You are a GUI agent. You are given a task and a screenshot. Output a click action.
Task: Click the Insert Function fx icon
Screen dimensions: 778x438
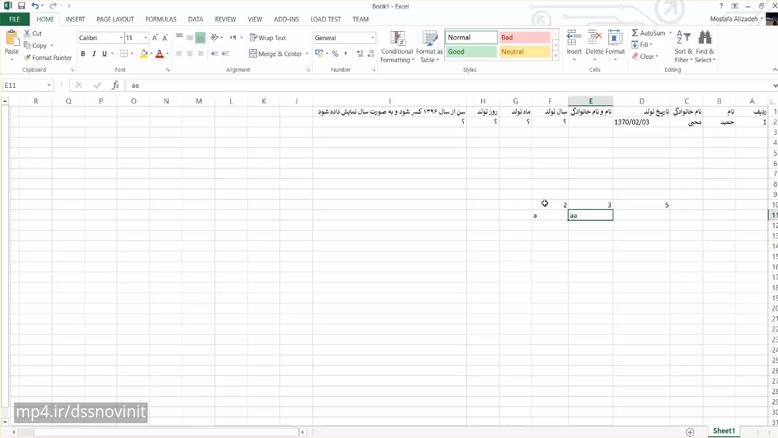[115, 86]
